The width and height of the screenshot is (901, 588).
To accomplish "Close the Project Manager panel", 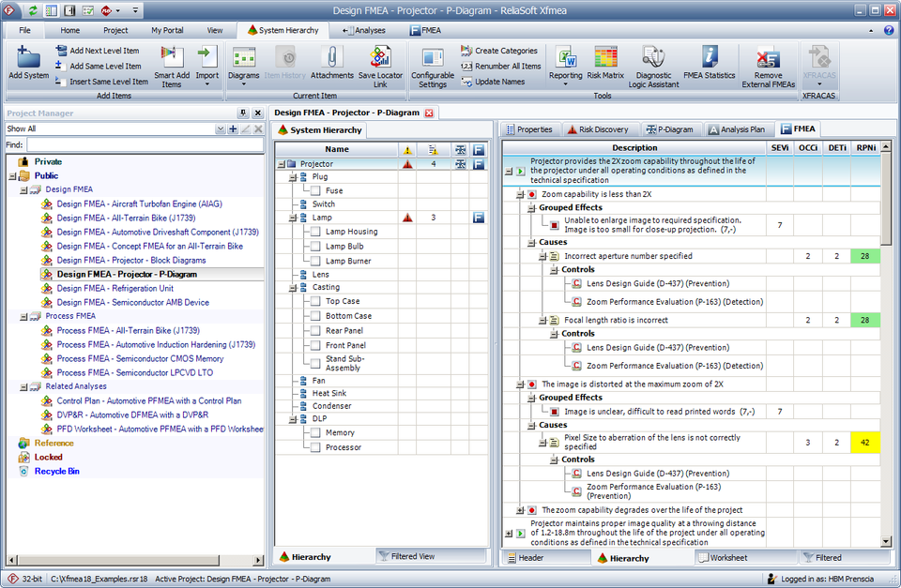I will [257, 113].
